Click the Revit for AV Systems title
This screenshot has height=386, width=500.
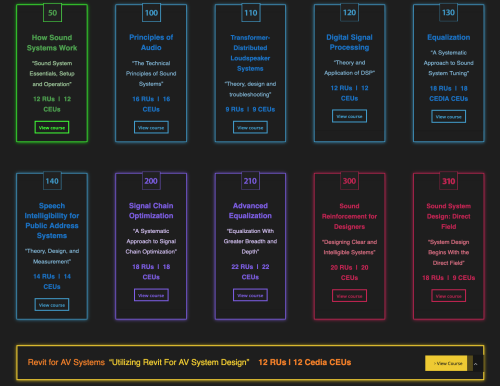tap(66, 362)
